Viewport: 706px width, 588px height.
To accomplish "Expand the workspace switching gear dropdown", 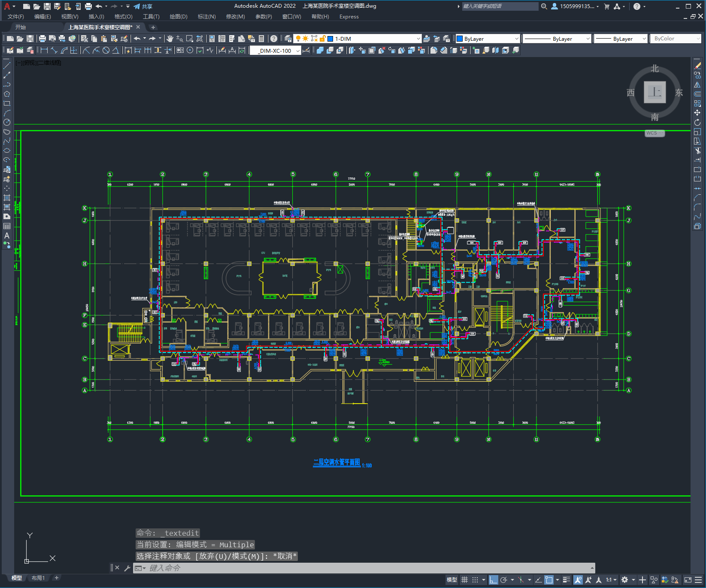I will (x=633, y=580).
